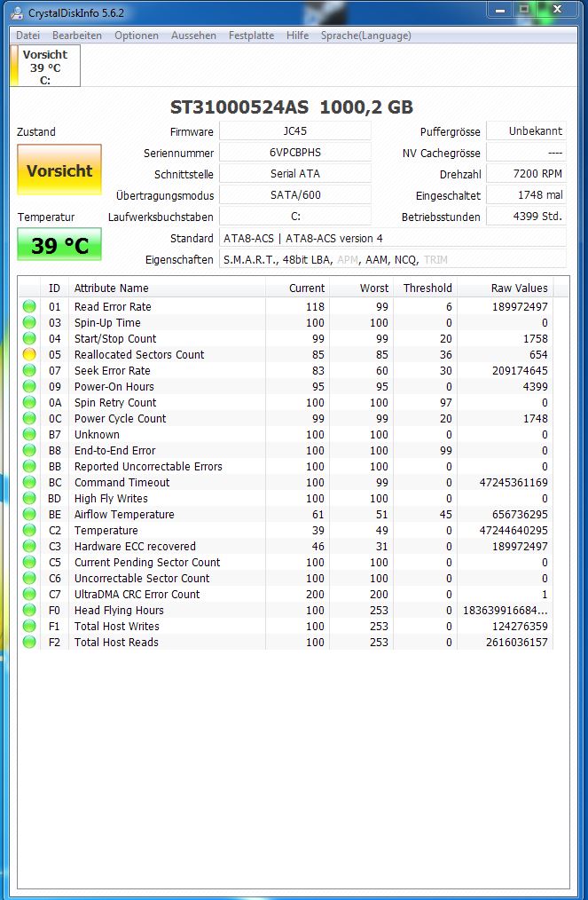The width and height of the screenshot is (588, 900).
Task: Open the Optionen menu
Action: click(137, 36)
